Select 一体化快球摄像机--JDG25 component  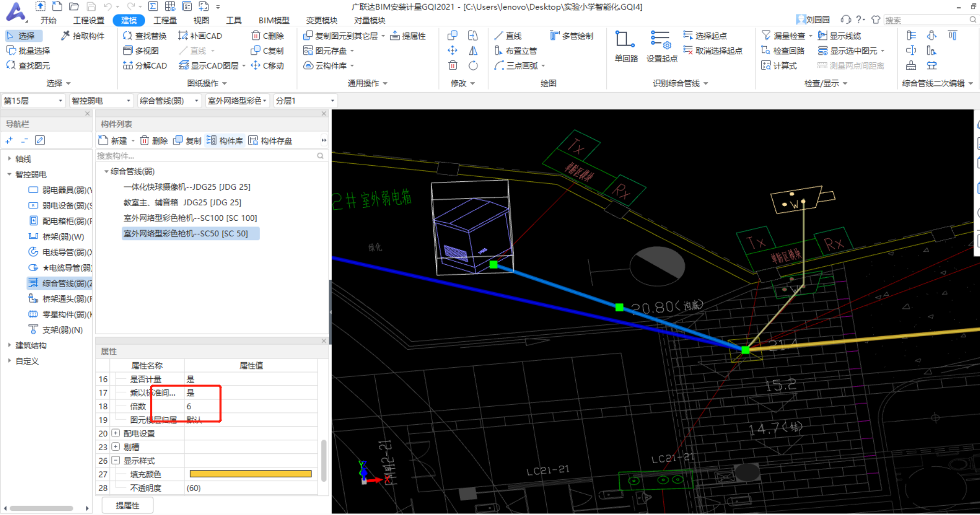[x=187, y=187]
